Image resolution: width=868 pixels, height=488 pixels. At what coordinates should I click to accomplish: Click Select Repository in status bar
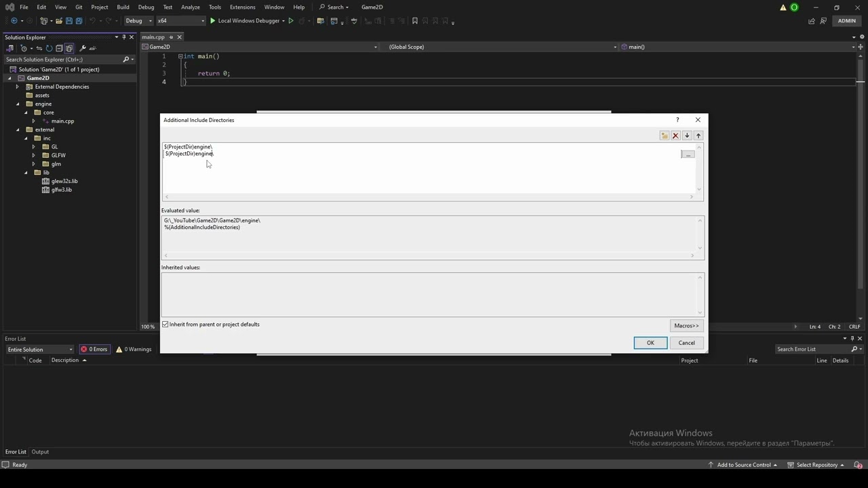(816, 465)
